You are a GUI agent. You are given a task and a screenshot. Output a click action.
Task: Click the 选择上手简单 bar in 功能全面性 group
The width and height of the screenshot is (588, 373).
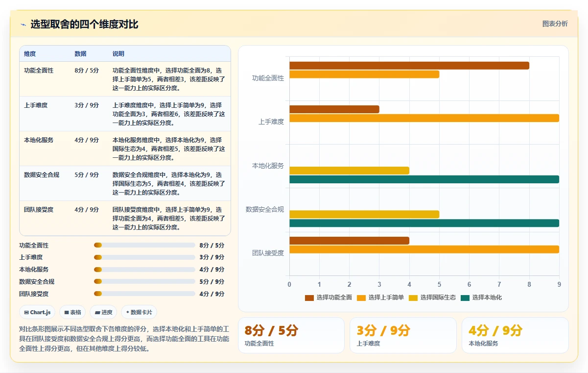pyautogui.click(x=364, y=75)
